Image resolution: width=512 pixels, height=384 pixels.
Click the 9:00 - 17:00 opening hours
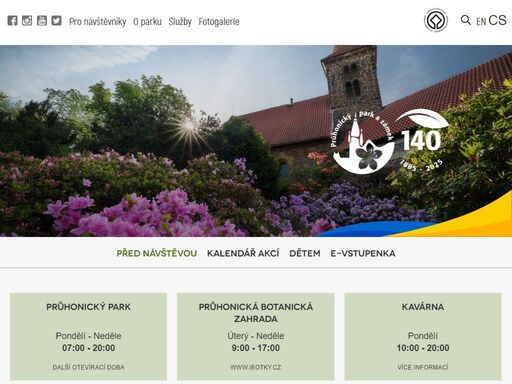[256, 348]
